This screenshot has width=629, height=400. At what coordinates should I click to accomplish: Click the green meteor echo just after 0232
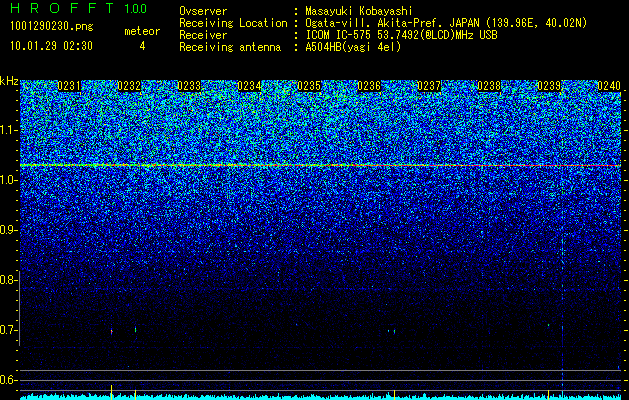(x=136, y=330)
